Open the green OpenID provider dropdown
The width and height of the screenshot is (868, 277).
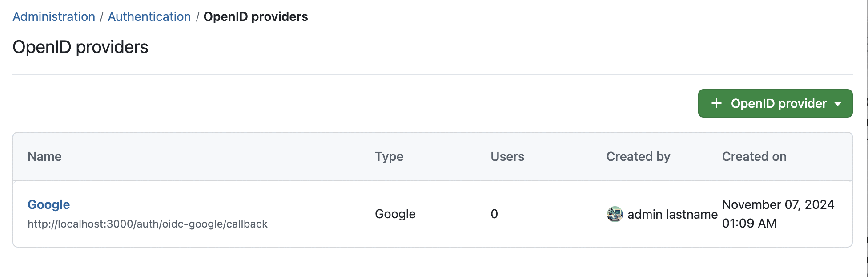(775, 103)
